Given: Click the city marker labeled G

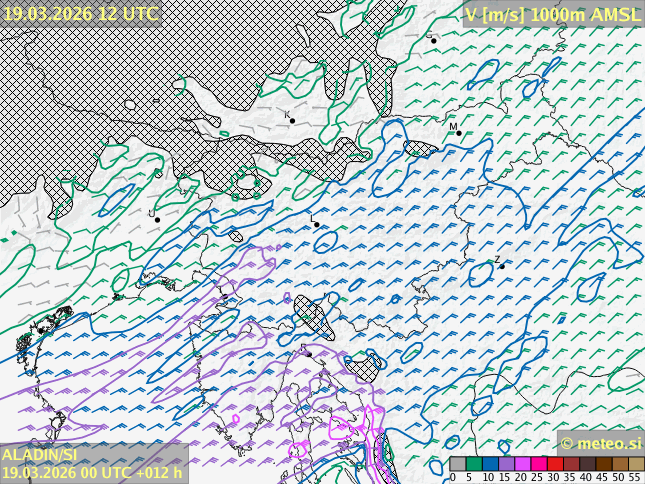Looking at the screenshot, I should click(433, 41).
